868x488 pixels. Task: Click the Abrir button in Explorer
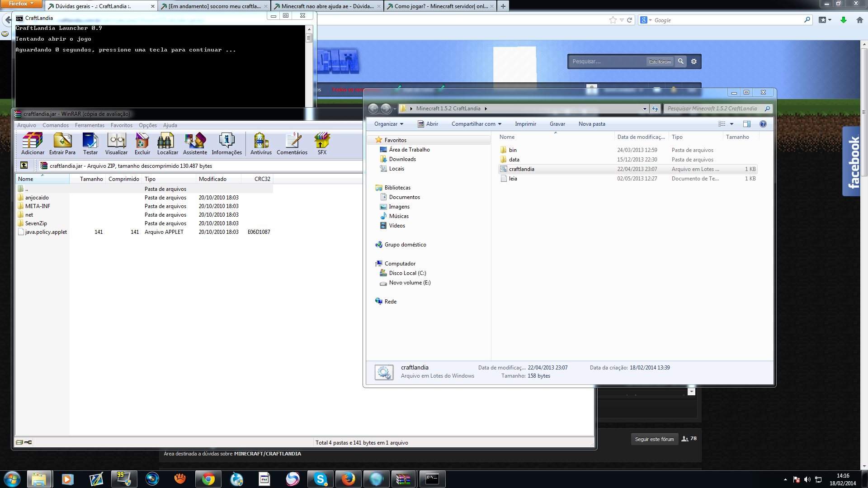click(428, 124)
